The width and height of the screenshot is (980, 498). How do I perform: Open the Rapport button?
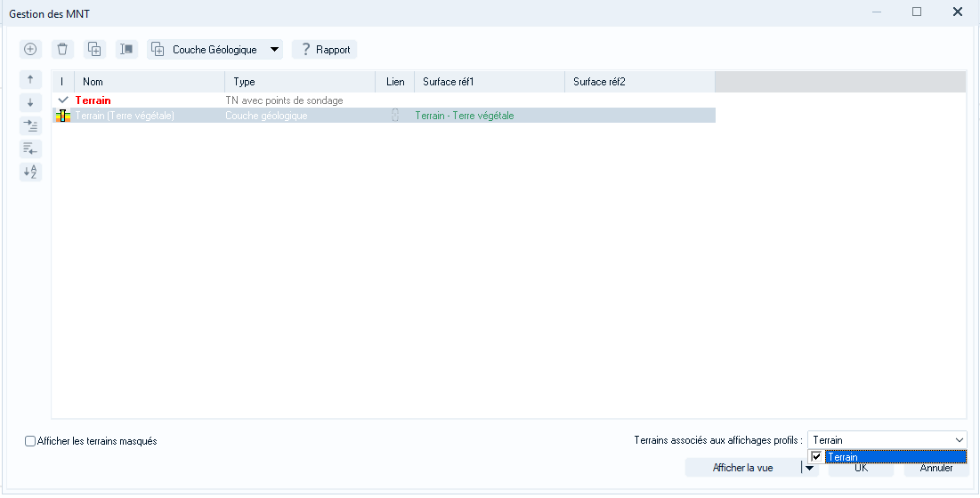(x=324, y=49)
